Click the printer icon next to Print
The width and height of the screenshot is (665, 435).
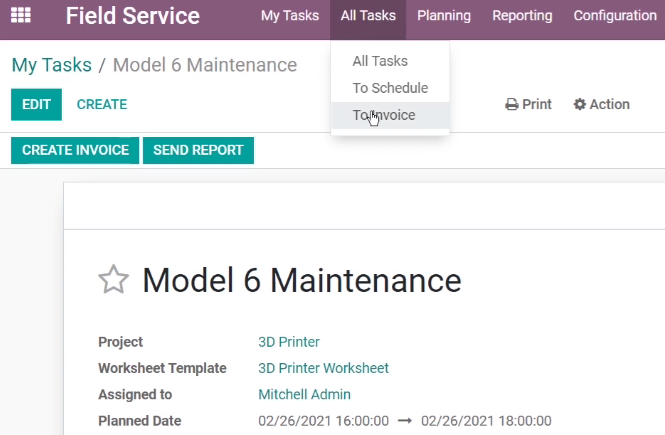tap(512, 104)
